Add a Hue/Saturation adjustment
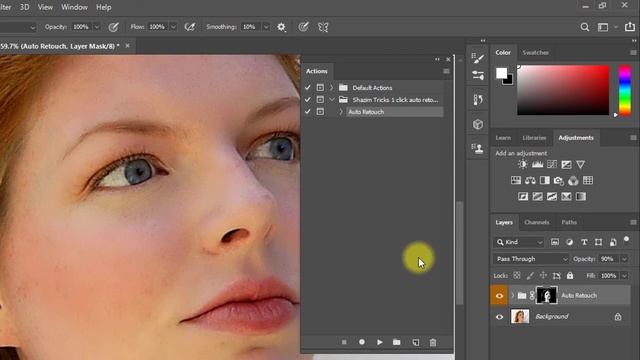Viewport: 640px width, 360px height. click(516, 180)
